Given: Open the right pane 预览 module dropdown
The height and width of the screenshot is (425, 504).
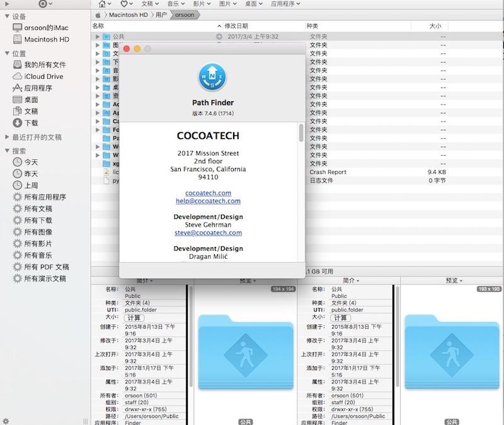Looking at the screenshot, I should point(454,281).
